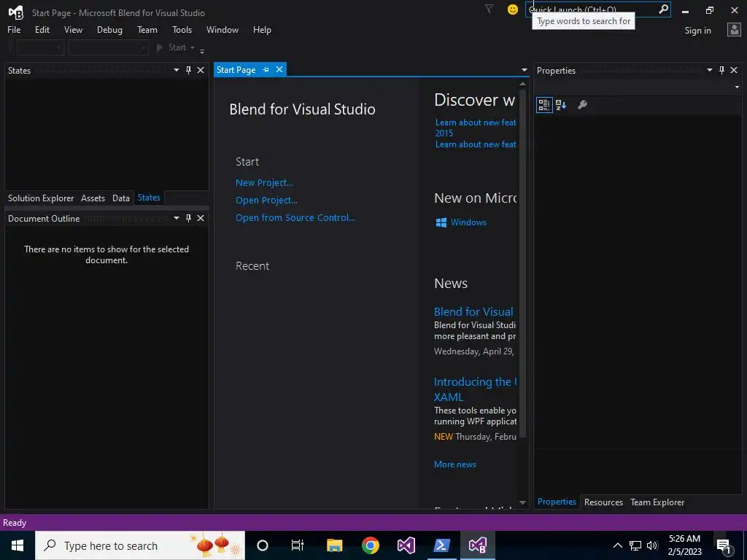This screenshot has width=747, height=560.
Task: Open the toolbar overflow options dropdown
Action: (202, 51)
